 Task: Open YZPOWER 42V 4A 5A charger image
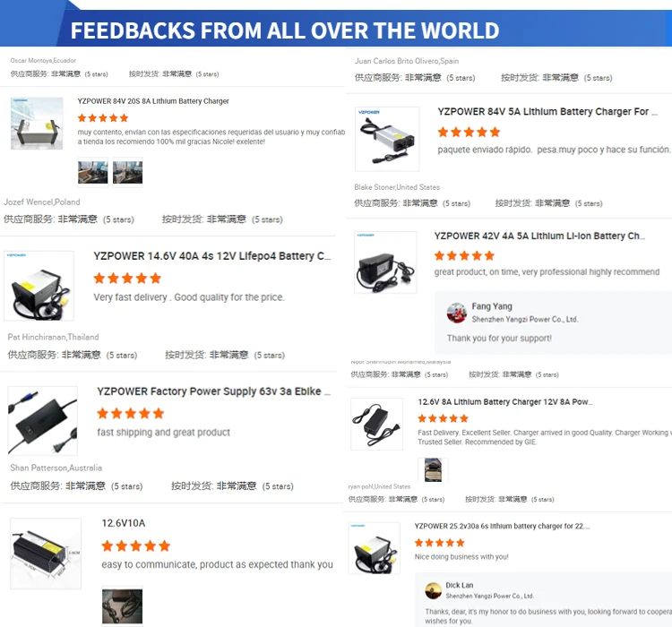point(385,262)
